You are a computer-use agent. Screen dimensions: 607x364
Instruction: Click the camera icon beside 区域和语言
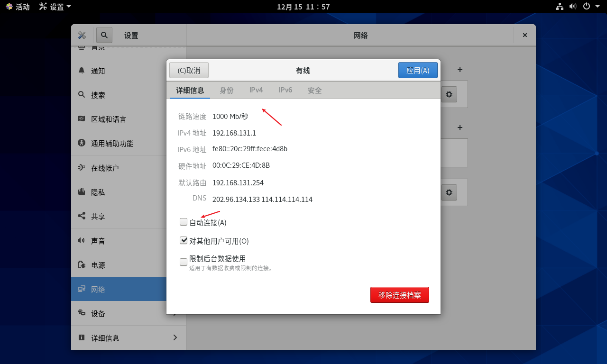(x=81, y=119)
